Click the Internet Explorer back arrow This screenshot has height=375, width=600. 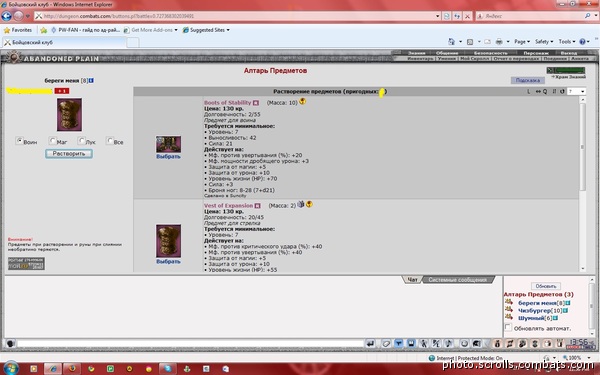click(x=7, y=16)
